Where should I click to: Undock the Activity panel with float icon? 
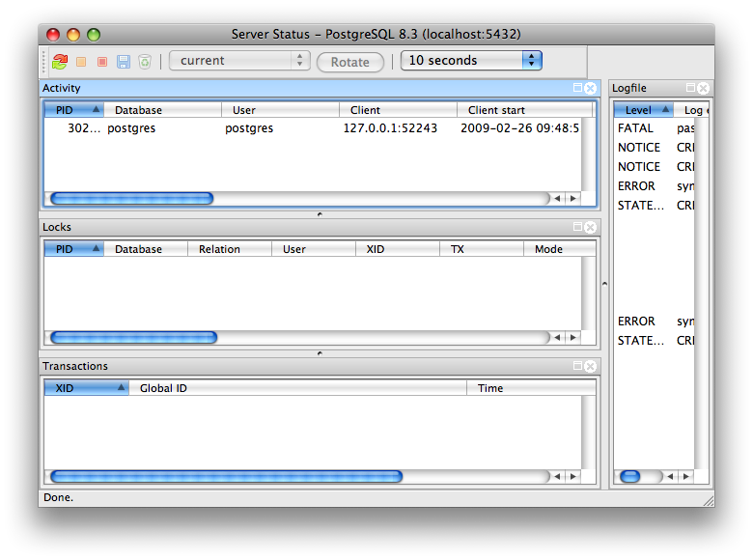coord(577,88)
